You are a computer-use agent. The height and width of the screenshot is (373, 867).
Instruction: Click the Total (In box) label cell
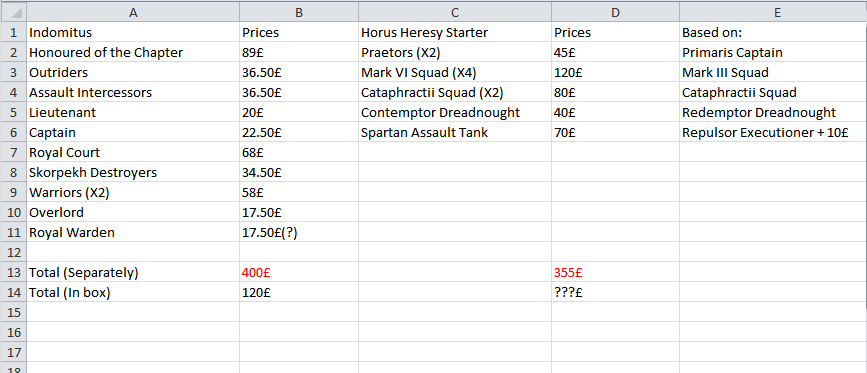pos(133,292)
